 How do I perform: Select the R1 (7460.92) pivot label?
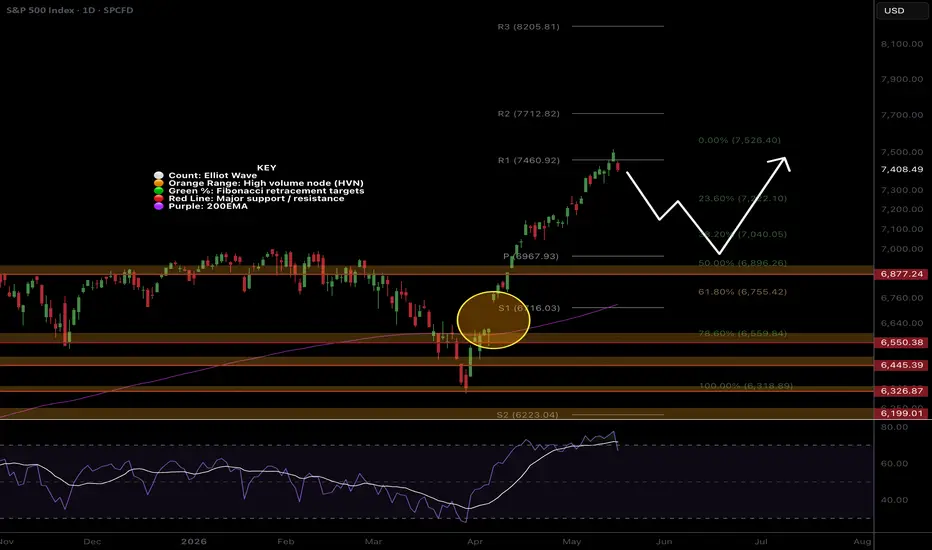click(x=528, y=160)
